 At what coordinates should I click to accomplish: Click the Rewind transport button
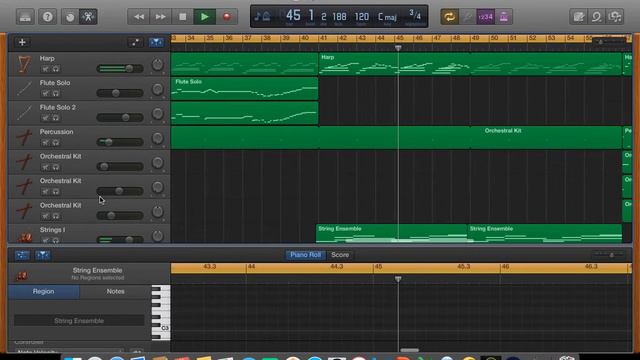tap(139, 17)
